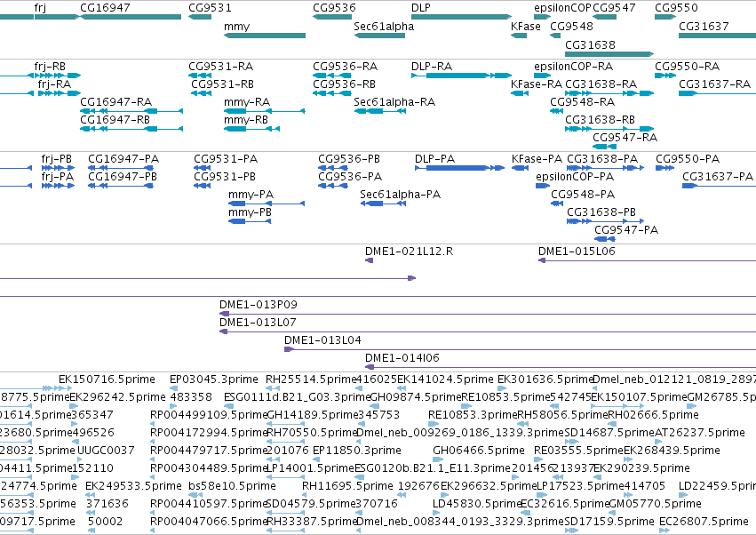Select the DME1-014I06 BAC label
756x535 pixels.
pyautogui.click(x=402, y=358)
